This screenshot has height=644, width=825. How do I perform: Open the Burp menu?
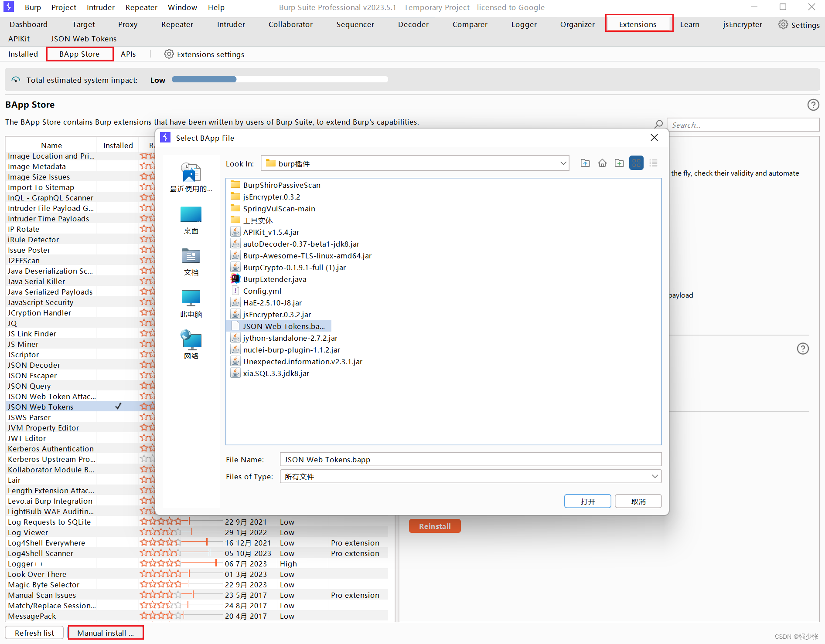(x=33, y=7)
